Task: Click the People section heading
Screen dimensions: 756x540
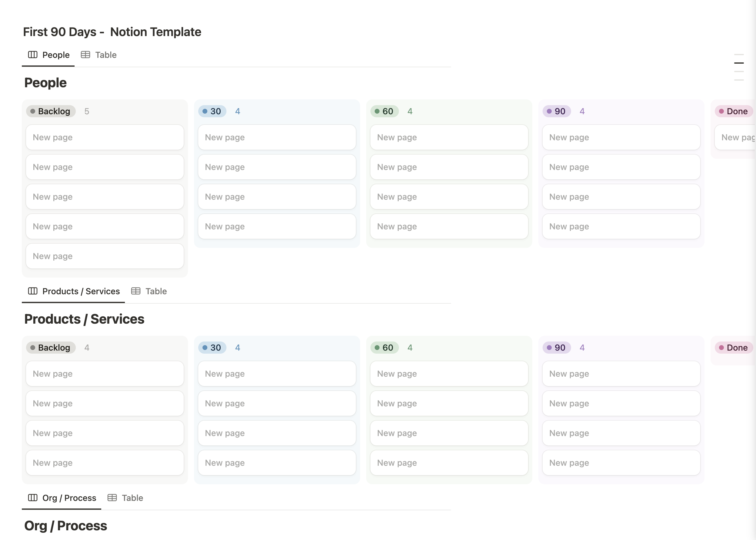Action: coord(45,83)
